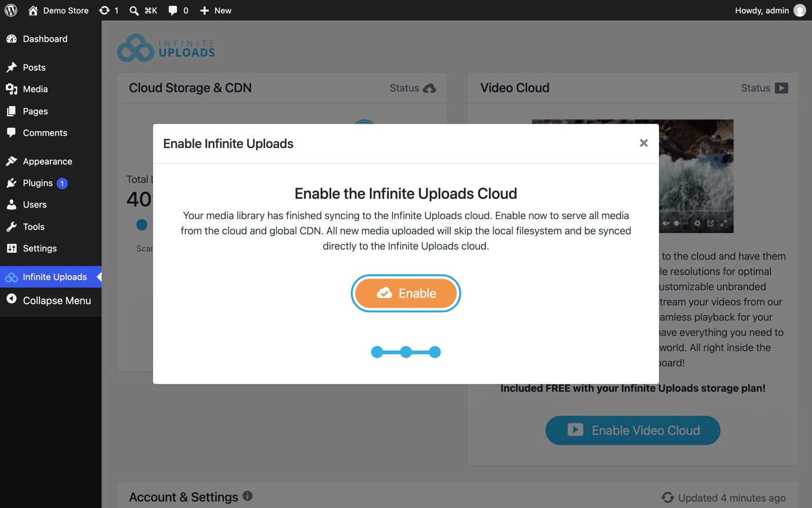
Task: Click the Posts pushpin icon
Action: [x=12, y=67]
